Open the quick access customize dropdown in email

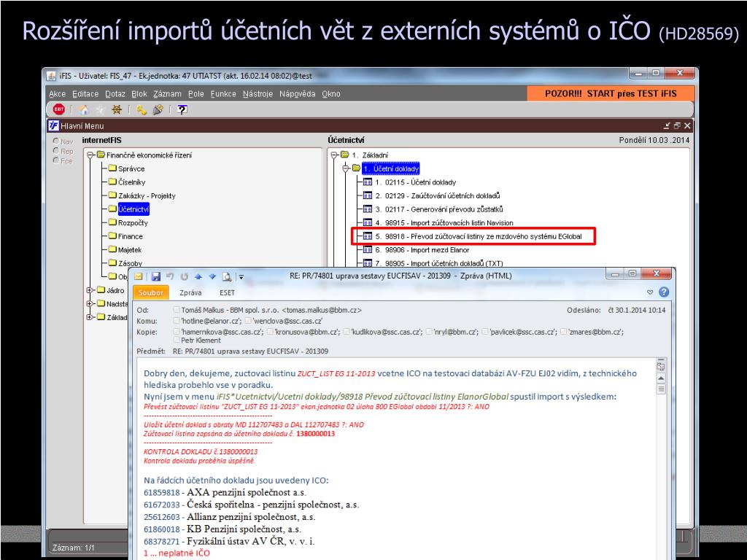(241, 276)
